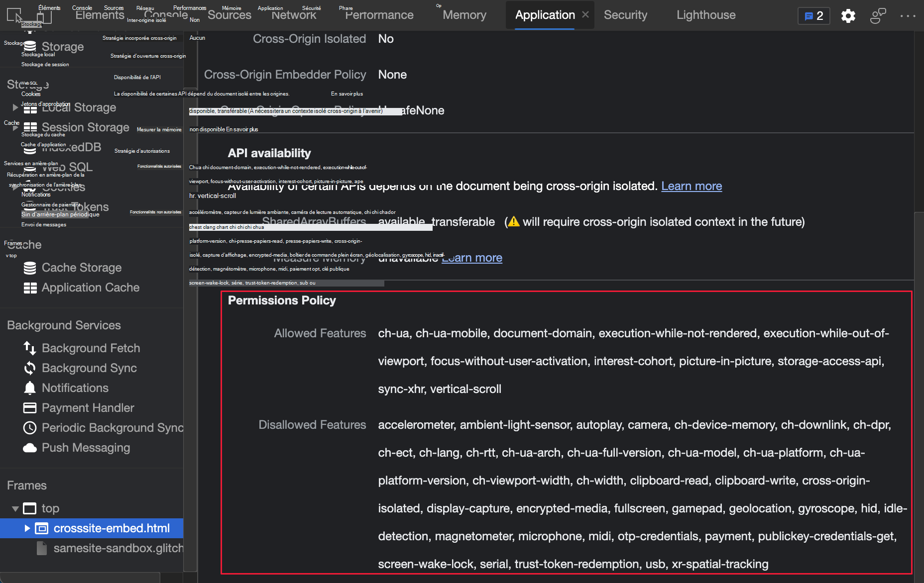Select Cache Storage in the sidebar
Viewport: 924px width, 583px height.
[x=82, y=268]
